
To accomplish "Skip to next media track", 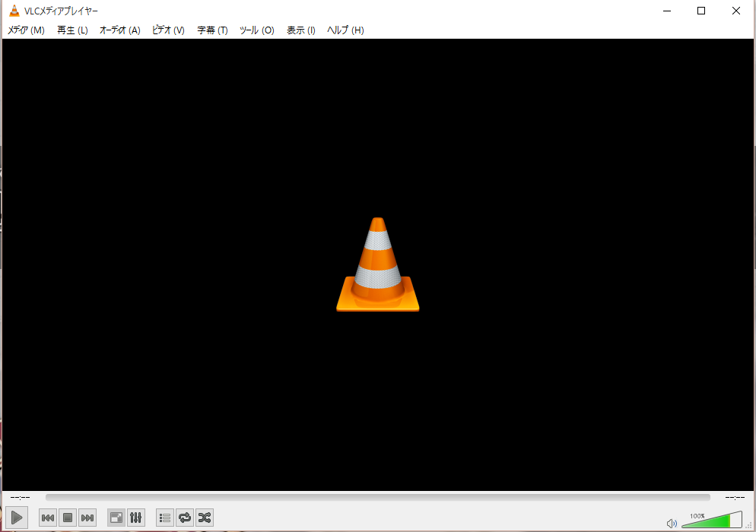I will point(87,518).
